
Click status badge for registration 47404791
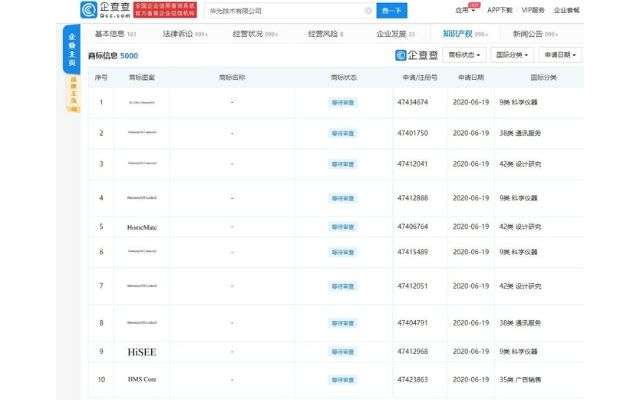pos(342,323)
